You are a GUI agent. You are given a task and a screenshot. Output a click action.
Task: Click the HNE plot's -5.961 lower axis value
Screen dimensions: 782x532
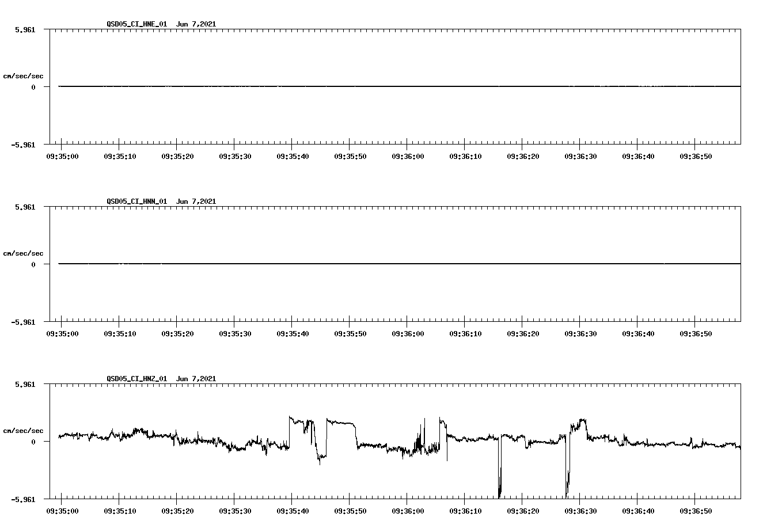click(24, 145)
